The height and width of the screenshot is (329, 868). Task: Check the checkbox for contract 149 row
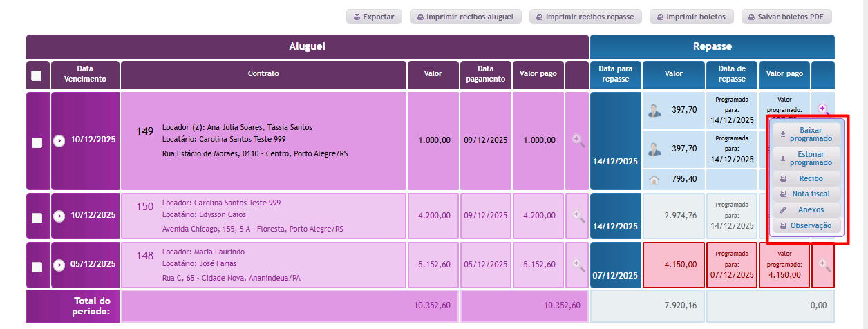tap(37, 142)
